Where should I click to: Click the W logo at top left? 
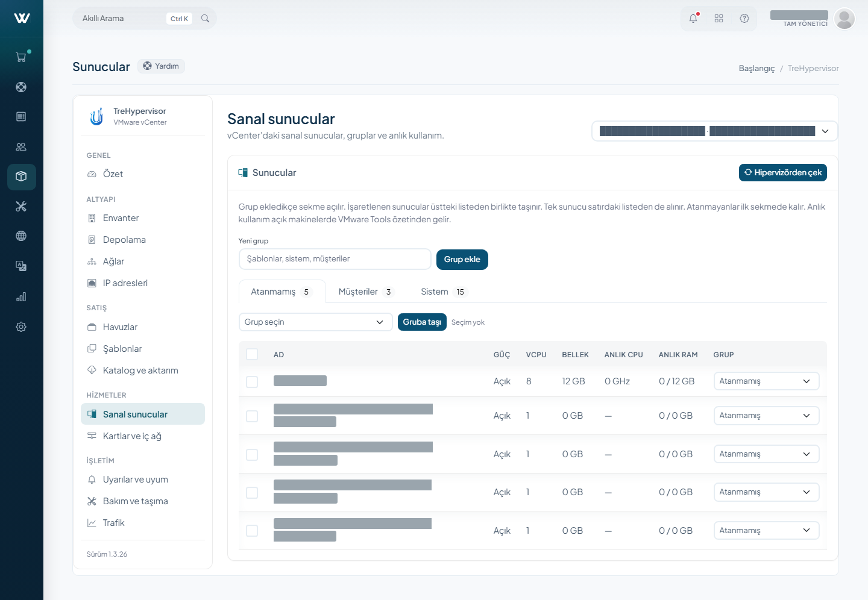pyautogui.click(x=22, y=18)
